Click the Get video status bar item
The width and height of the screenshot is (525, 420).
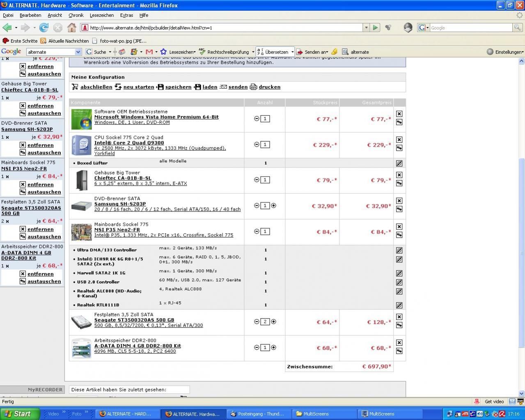(x=494, y=402)
